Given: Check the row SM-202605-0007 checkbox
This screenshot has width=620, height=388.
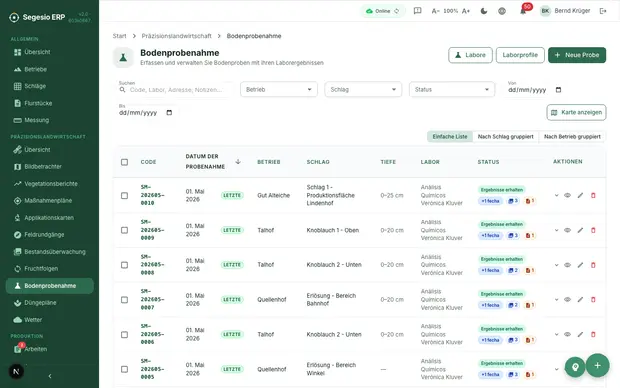Looking at the screenshot, I should [125, 300].
